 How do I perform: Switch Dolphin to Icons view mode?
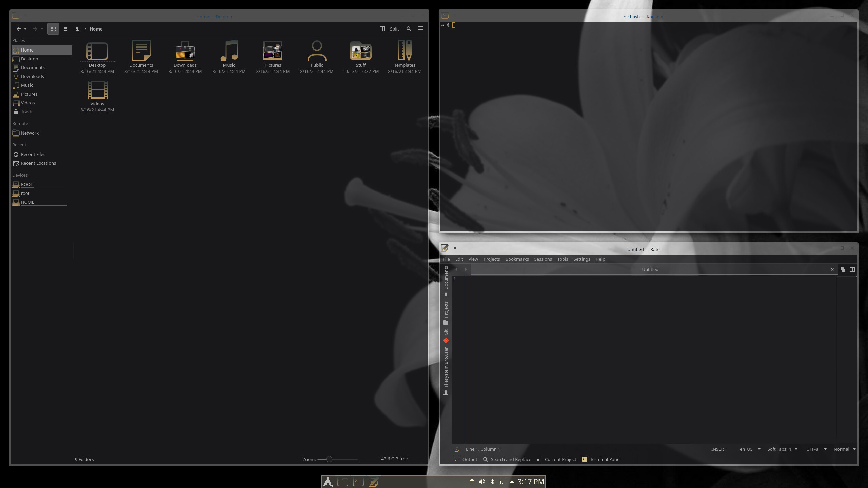click(53, 29)
